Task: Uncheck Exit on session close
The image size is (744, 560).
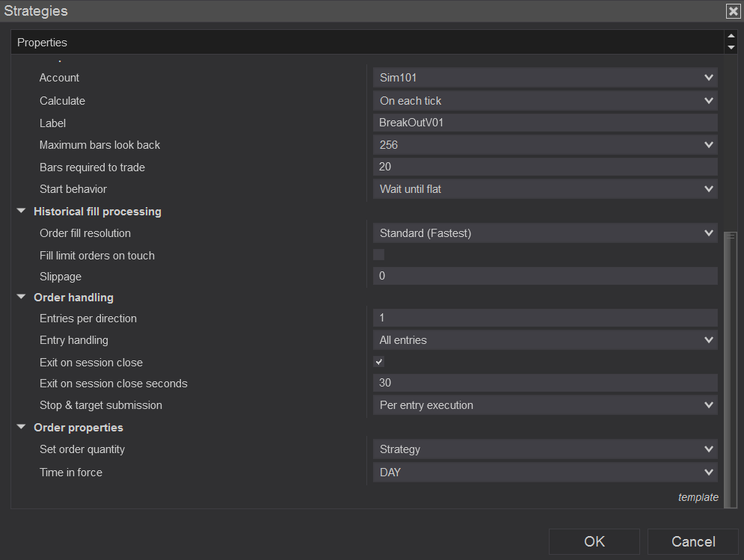Action: click(379, 362)
